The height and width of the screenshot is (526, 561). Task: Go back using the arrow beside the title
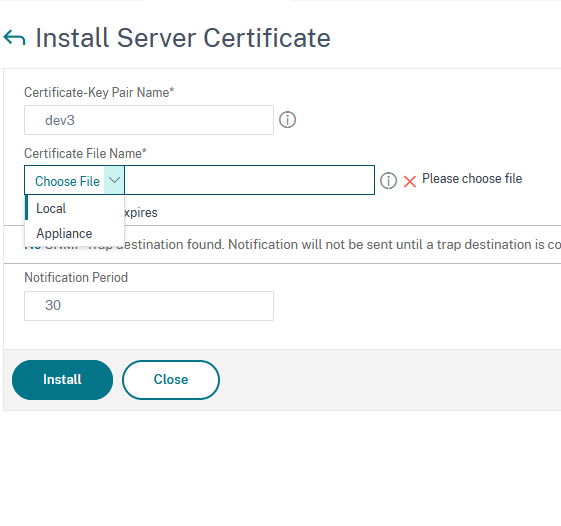click(14, 38)
